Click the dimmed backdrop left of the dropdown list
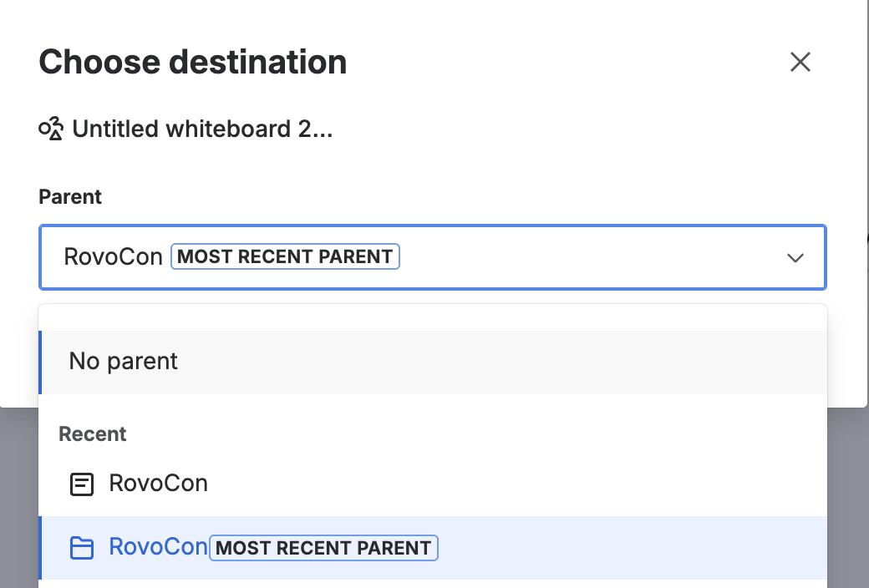The width and height of the screenshot is (869, 588). [18, 498]
